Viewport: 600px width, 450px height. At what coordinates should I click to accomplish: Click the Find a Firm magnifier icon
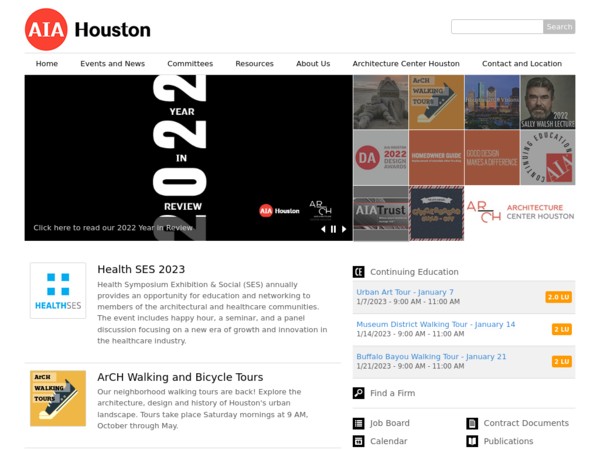pyautogui.click(x=359, y=393)
